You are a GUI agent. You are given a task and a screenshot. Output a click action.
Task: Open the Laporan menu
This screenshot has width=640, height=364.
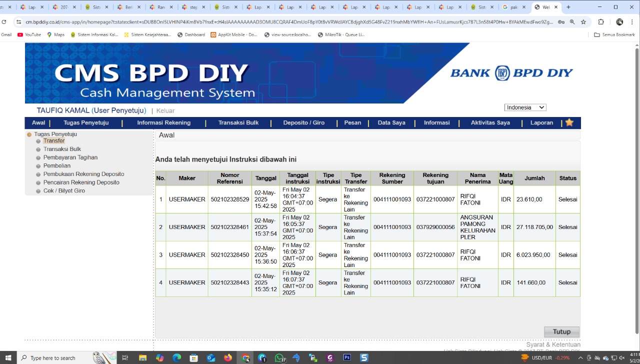pyautogui.click(x=542, y=122)
